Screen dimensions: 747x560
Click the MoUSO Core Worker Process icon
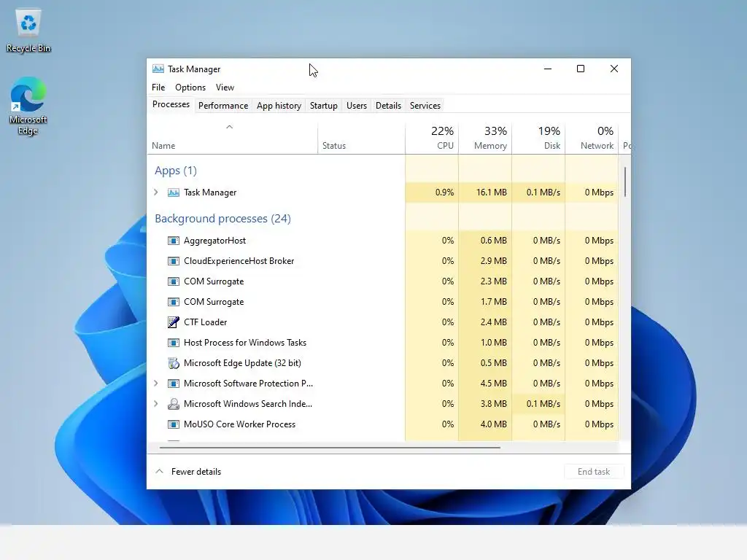point(174,424)
